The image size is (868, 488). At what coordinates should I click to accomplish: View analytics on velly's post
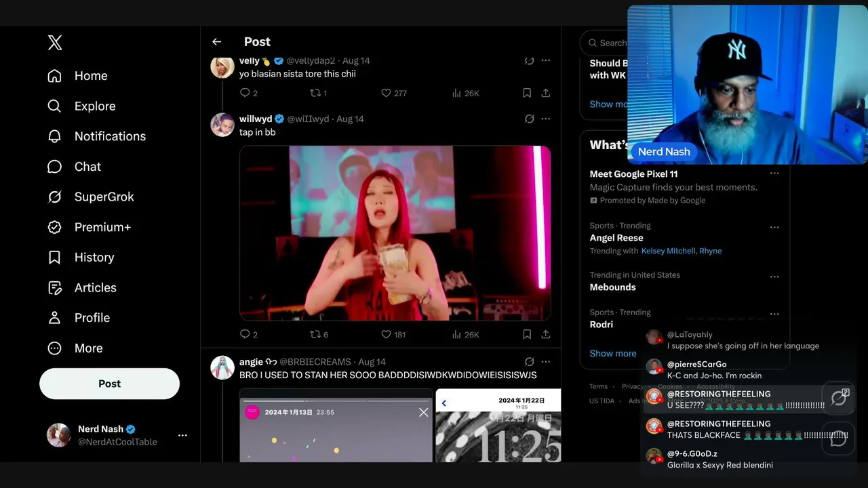coord(465,93)
